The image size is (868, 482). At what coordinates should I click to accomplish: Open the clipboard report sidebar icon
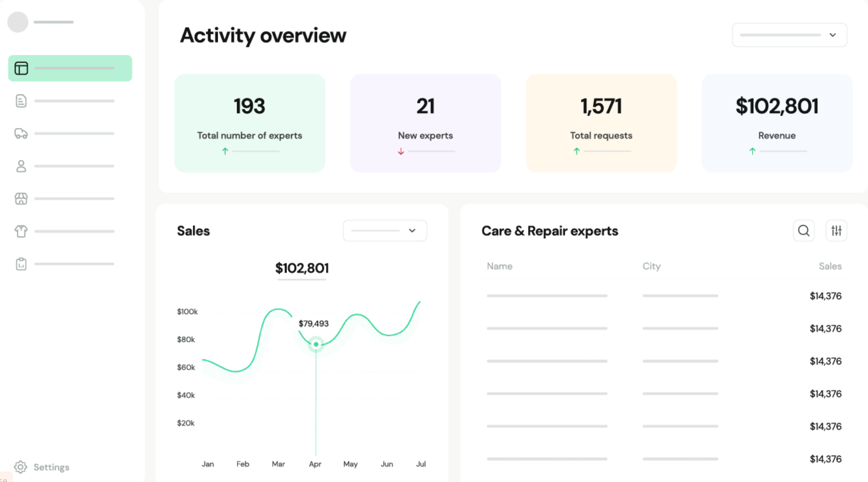21,264
